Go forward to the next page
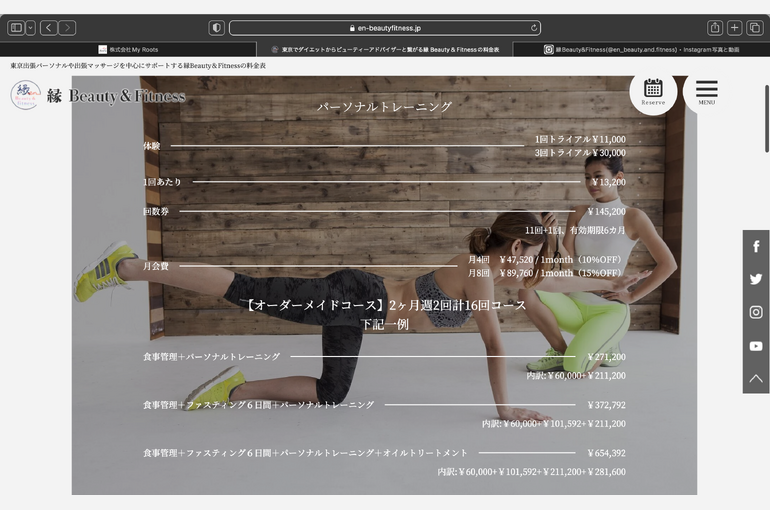This screenshot has height=510, width=770. click(67, 27)
